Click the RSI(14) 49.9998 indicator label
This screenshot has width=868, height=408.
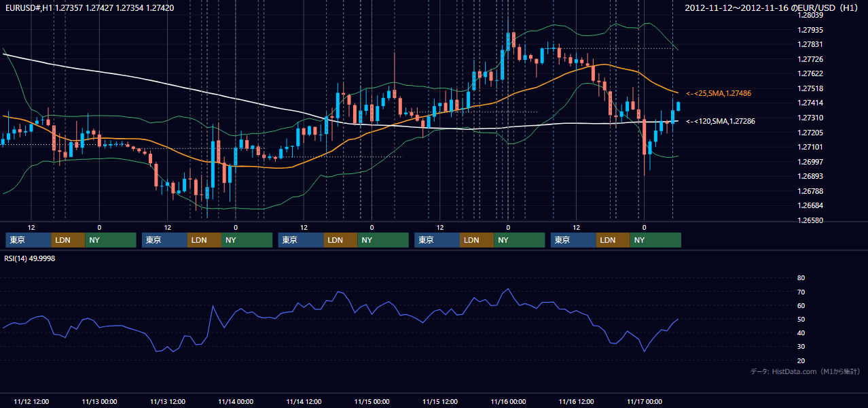[30, 258]
